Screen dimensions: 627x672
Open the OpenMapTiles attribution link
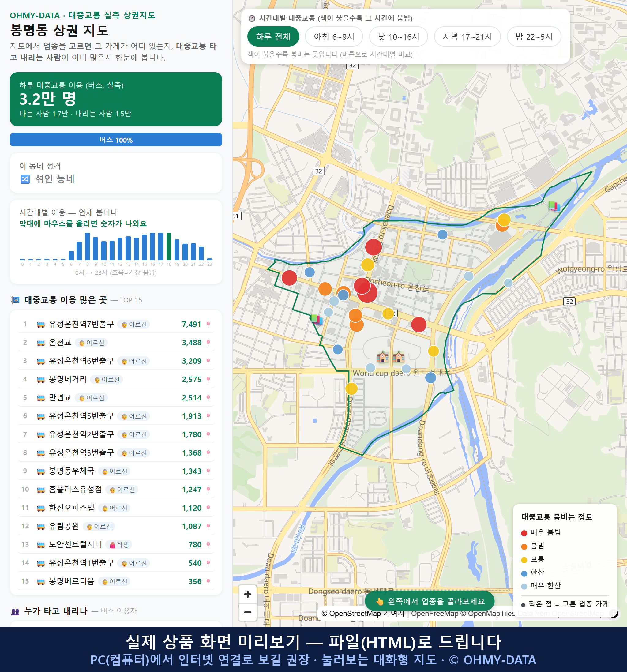pyautogui.click(x=487, y=613)
